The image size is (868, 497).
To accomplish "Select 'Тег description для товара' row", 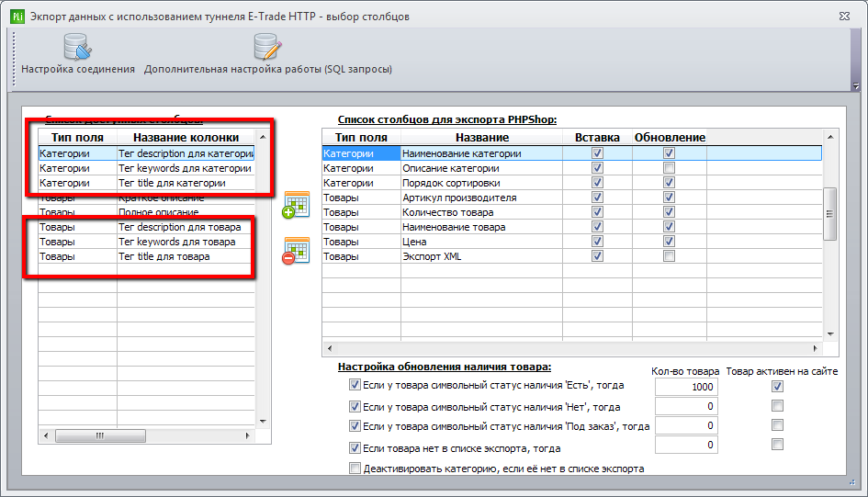I will [146, 227].
